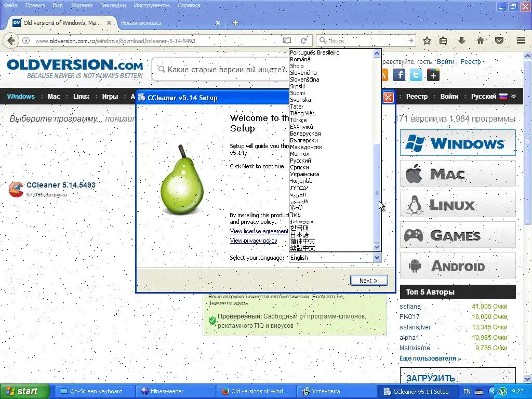Switch to Установка taskbar button
The image size is (532, 399).
(336, 392)
